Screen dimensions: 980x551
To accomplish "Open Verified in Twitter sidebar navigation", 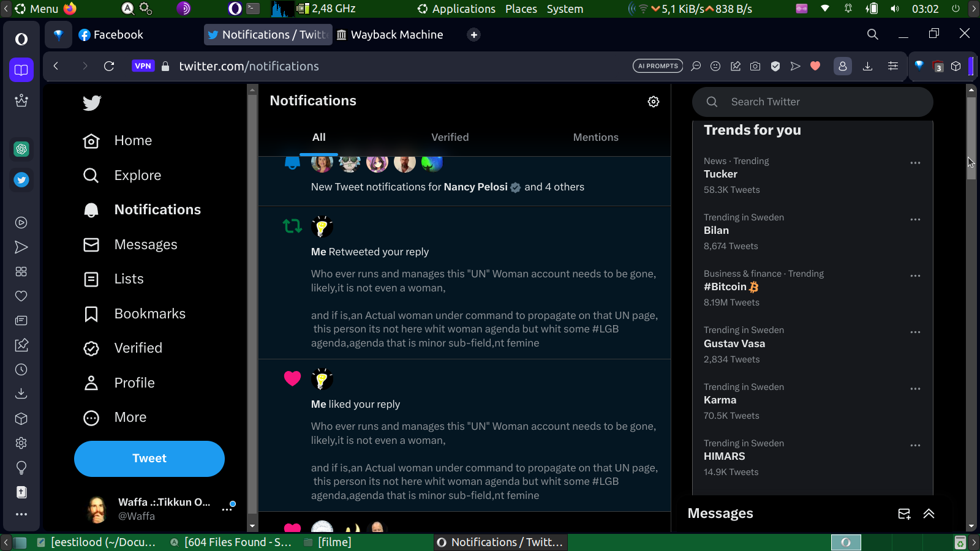I will coord(123,348).
